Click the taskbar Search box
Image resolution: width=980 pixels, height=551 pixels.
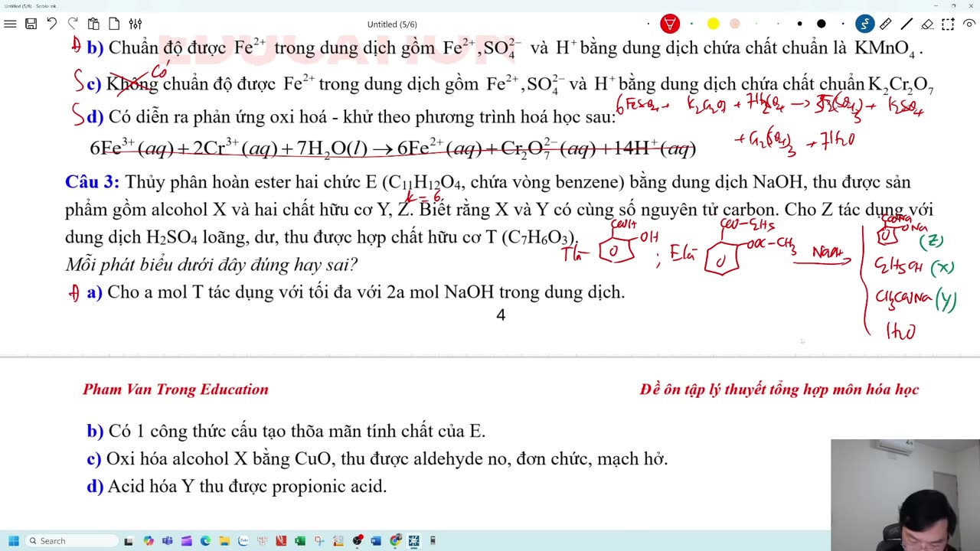pyautogui.click(x=72, y=541)
